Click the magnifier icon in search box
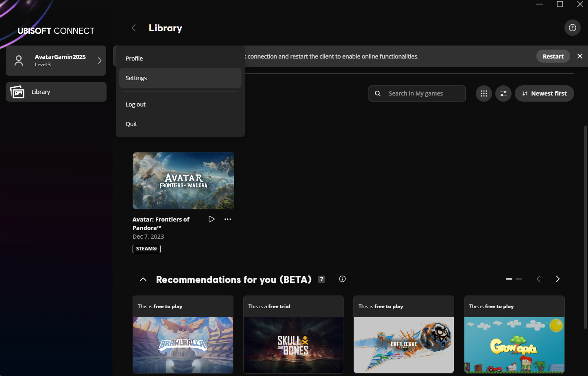 (x=378, y=93)
